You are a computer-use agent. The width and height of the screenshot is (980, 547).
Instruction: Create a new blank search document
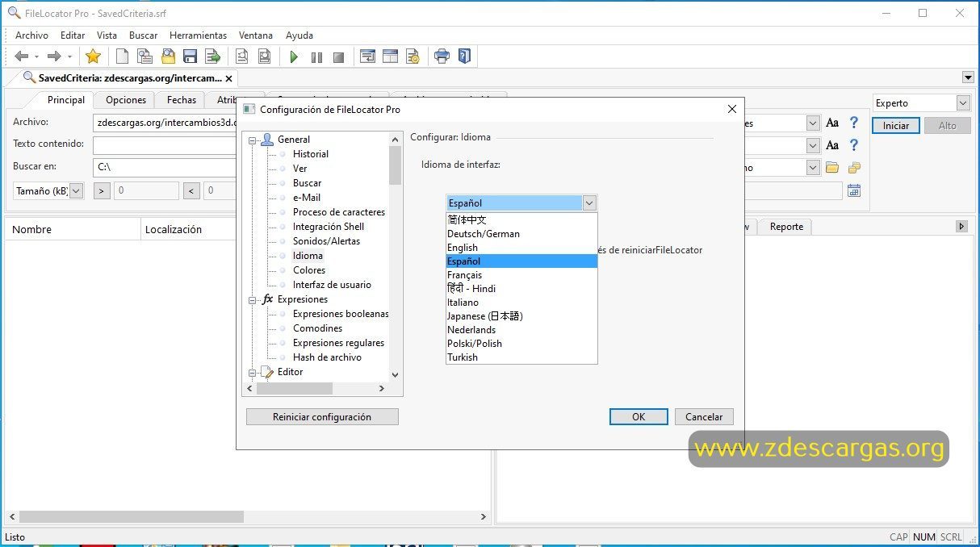[122, 56]
